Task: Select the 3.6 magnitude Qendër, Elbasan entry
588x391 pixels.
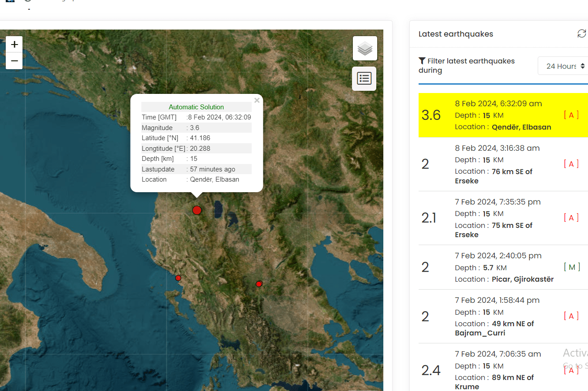Action: (x=503, y=115)
